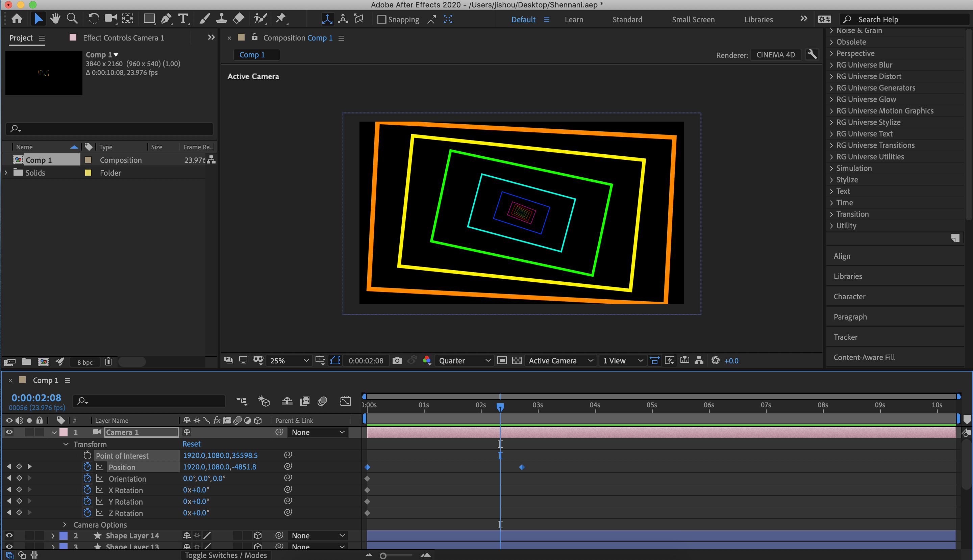973x560 pixels.
Task: Reset the Camera 1 Transform properties
Action: pos(191,444)
